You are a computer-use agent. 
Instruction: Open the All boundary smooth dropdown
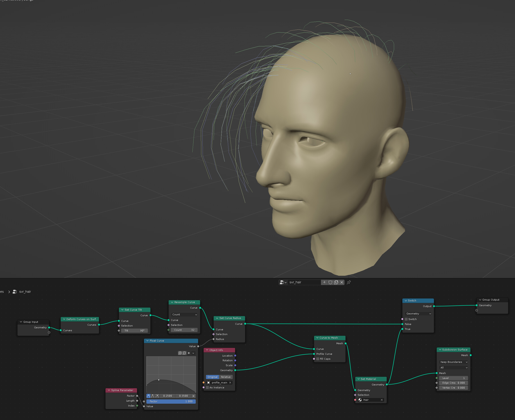click(453, 368)
